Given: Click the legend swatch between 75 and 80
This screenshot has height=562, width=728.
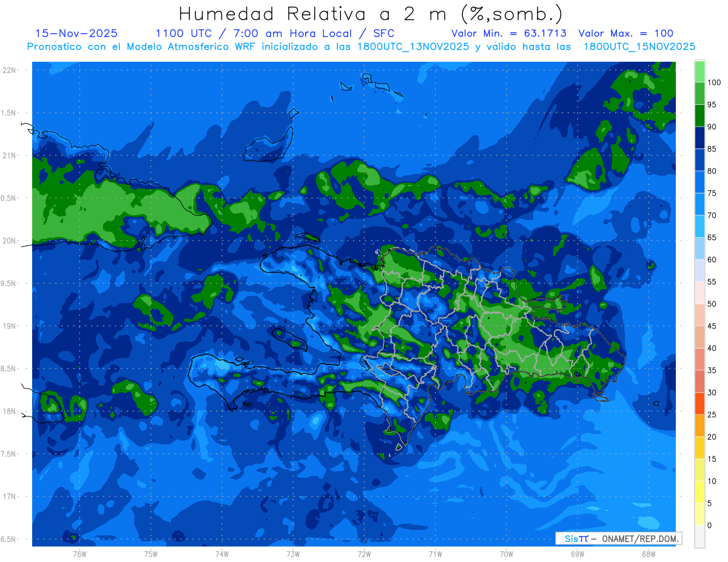Looking at the screenshot, I should (x=699, y=182).
